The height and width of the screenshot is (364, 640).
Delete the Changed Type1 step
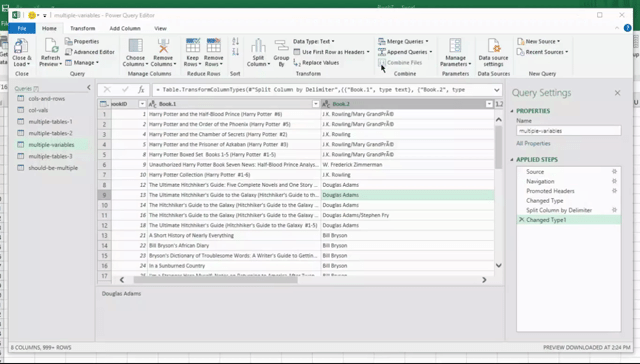coord(521,220)
